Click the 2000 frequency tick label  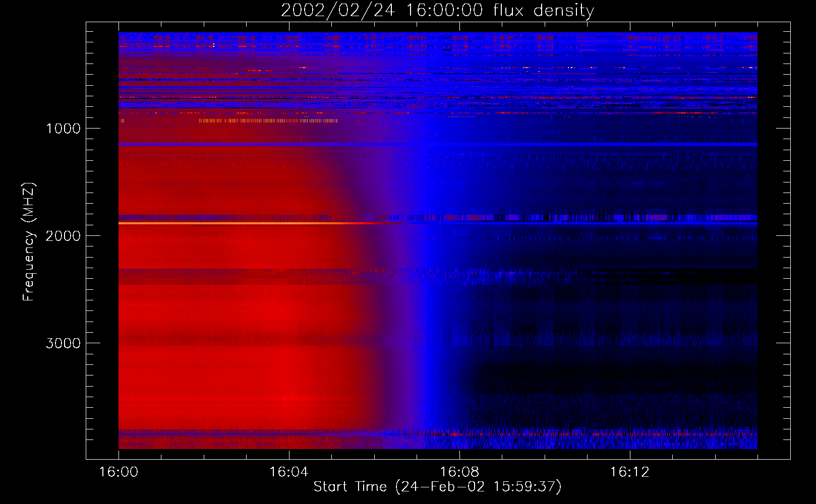point(63,236)
